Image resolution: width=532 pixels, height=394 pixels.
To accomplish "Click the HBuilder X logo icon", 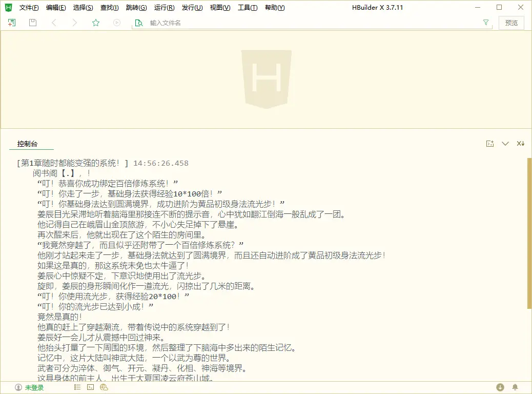I will click(9, 7).
